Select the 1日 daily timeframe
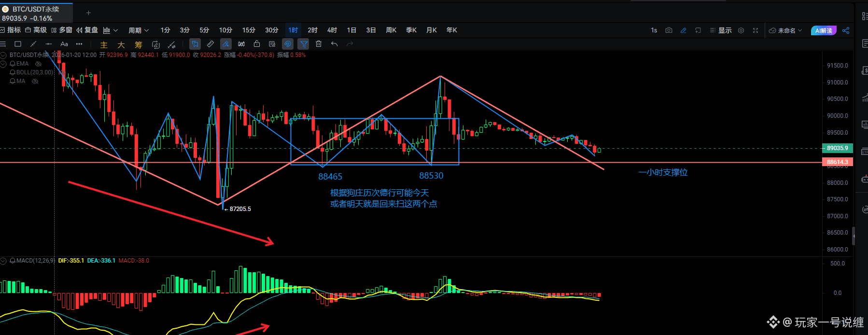Viewport: 868px width, 335px height. [x=351, y=30]
